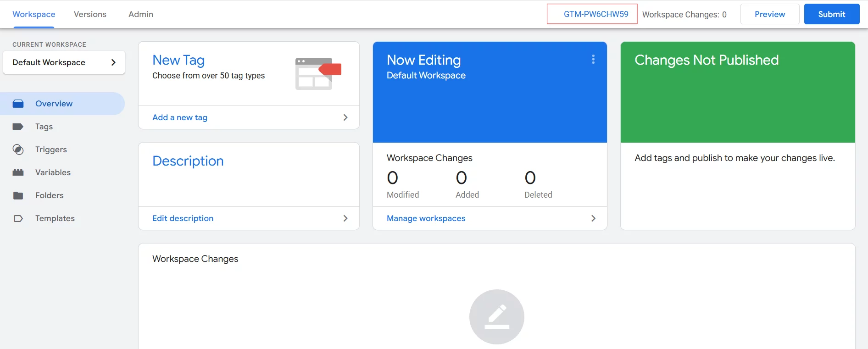
Task: Switch to the Admin tab
Action: [x=141, y=14]
